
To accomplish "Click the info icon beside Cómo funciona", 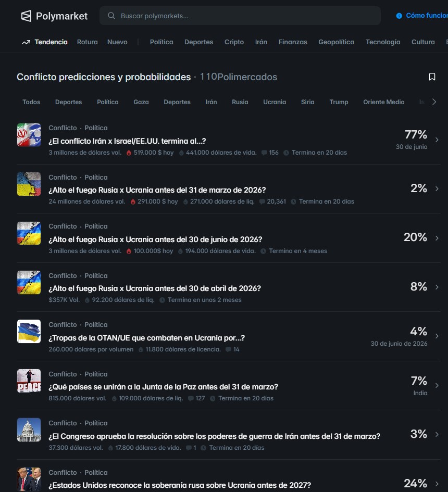I will click(x=399, y=16).
